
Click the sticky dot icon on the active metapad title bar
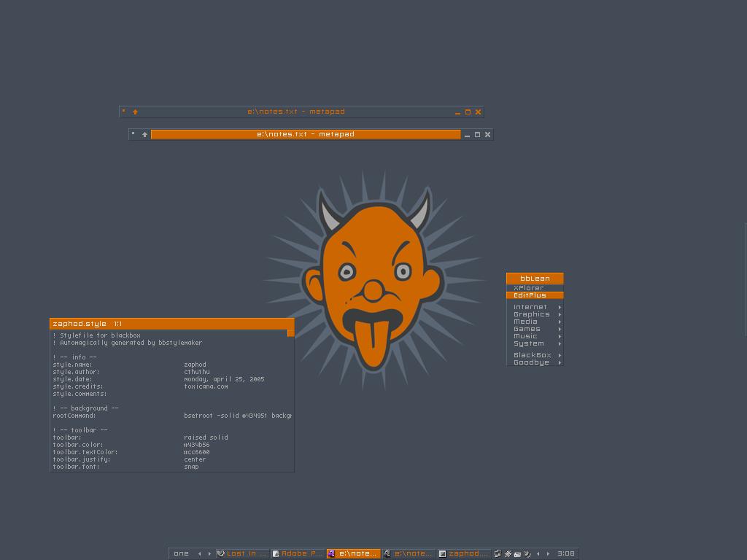click(x=133, y=133)
